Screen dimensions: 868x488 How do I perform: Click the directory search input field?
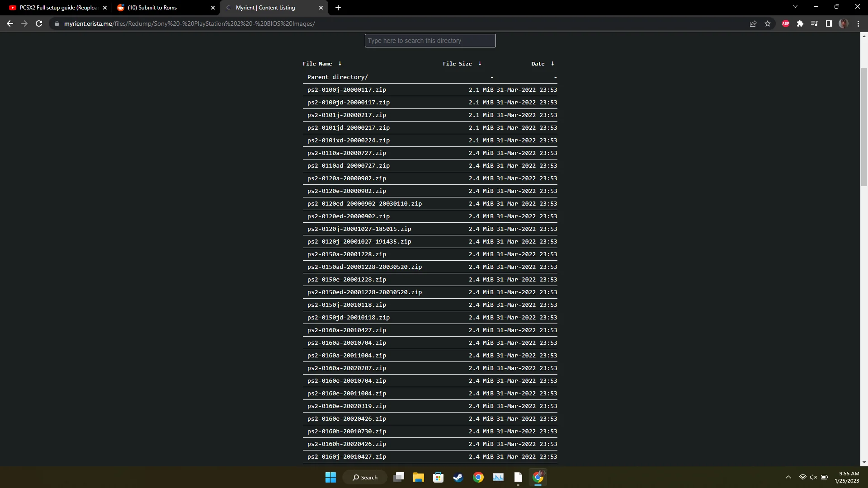tap(429, 41)
